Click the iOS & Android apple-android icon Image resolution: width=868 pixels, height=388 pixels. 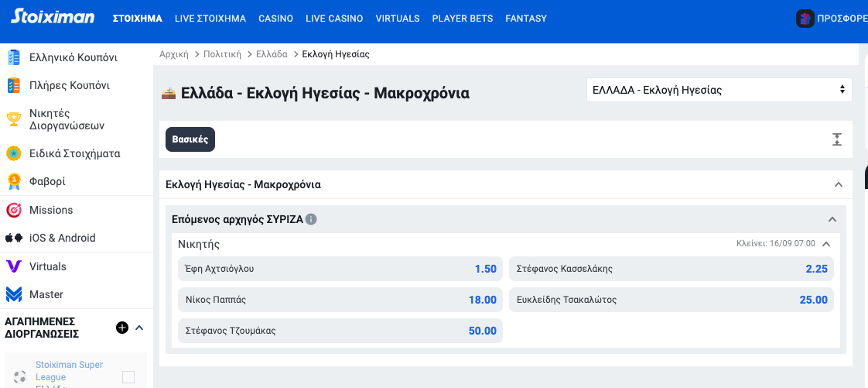[x=14, y=238]
